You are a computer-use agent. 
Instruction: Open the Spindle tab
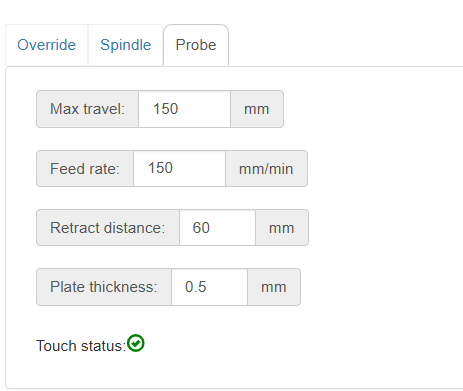click(126, 45)
